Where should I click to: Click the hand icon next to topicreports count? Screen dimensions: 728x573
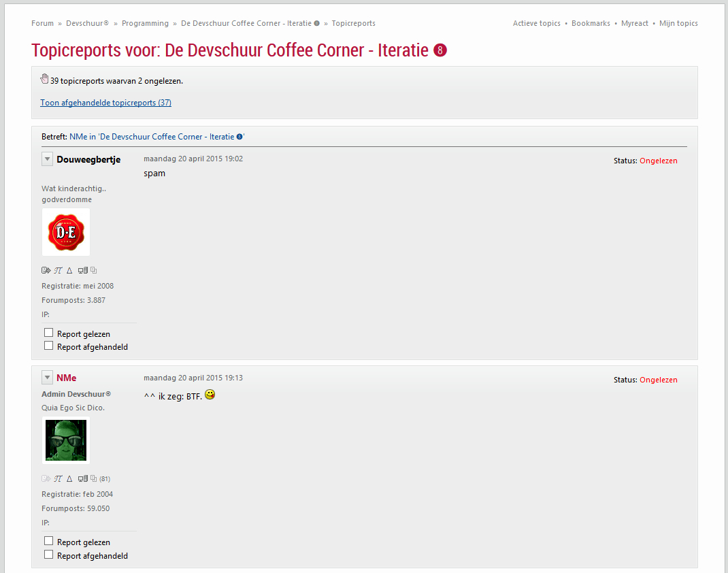45,79
